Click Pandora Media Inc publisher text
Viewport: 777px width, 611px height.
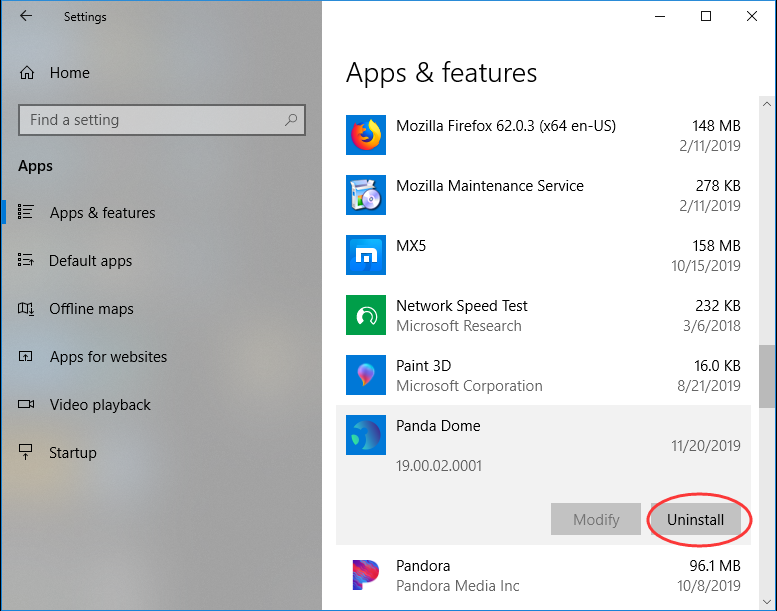click(x=458, y=586)
